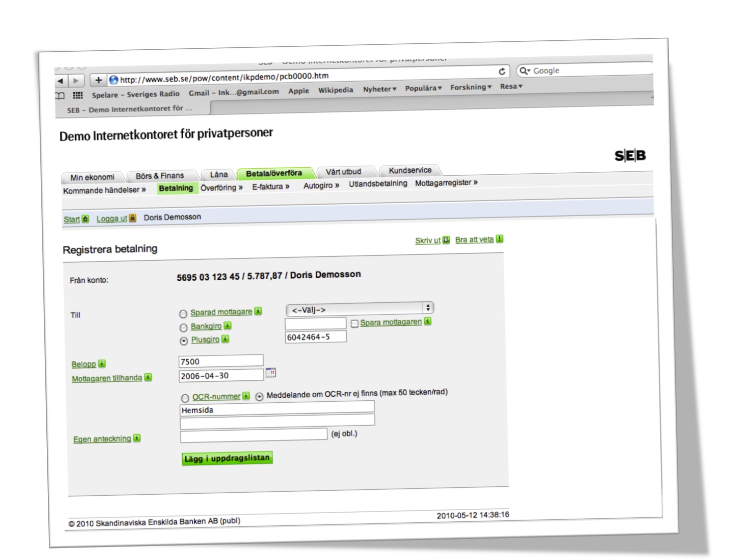
Task: Click the Plusgiro number input field
Action: [316, 337]
